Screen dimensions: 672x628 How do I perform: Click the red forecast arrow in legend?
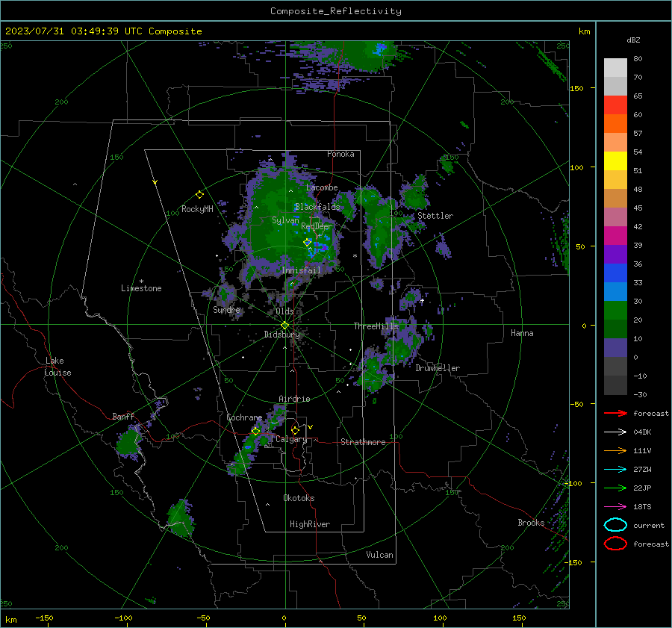click(x=615, y=413)
